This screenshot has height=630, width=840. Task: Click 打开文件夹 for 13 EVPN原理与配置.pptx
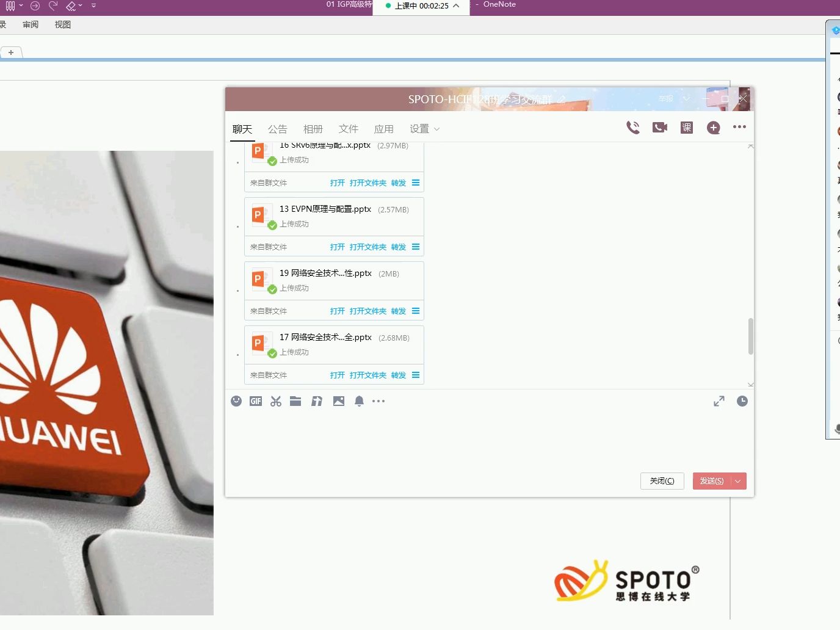pos(368,247)
